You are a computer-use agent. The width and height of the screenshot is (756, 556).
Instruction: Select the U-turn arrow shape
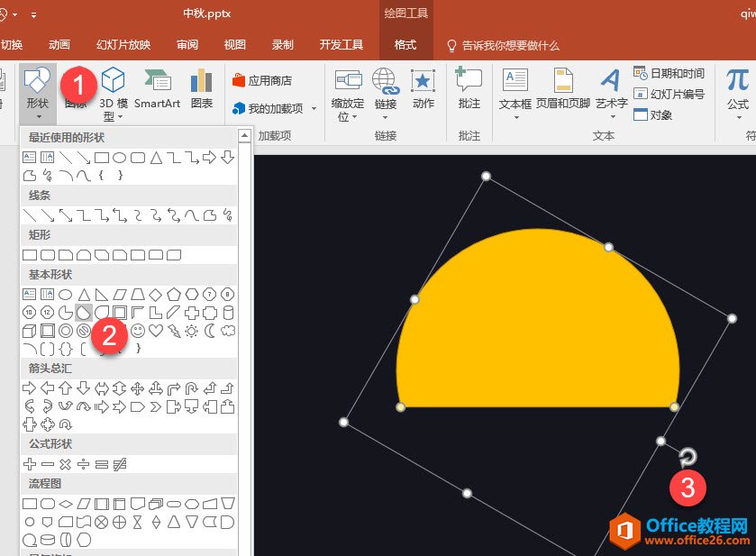tap(191, 388)
